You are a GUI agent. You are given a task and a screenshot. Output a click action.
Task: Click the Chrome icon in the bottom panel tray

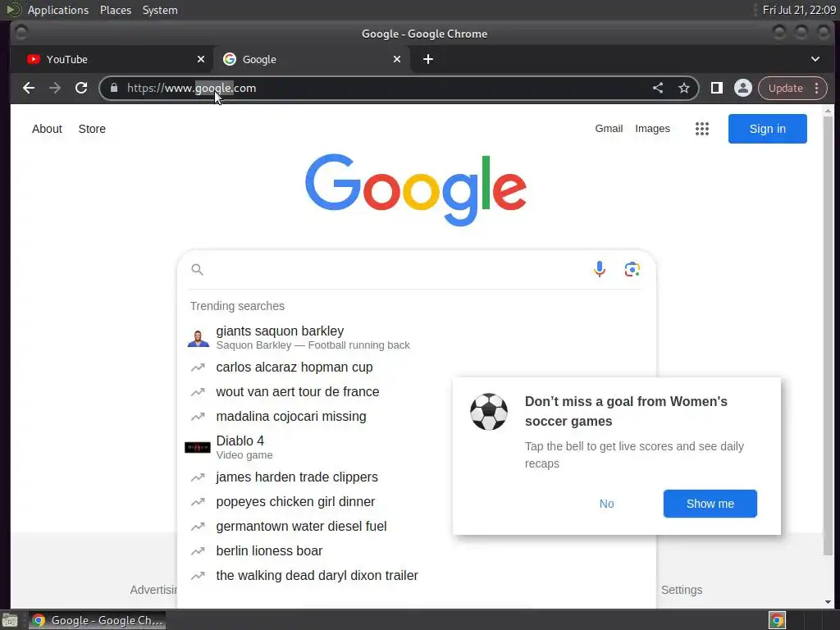(x=777, y=620)
